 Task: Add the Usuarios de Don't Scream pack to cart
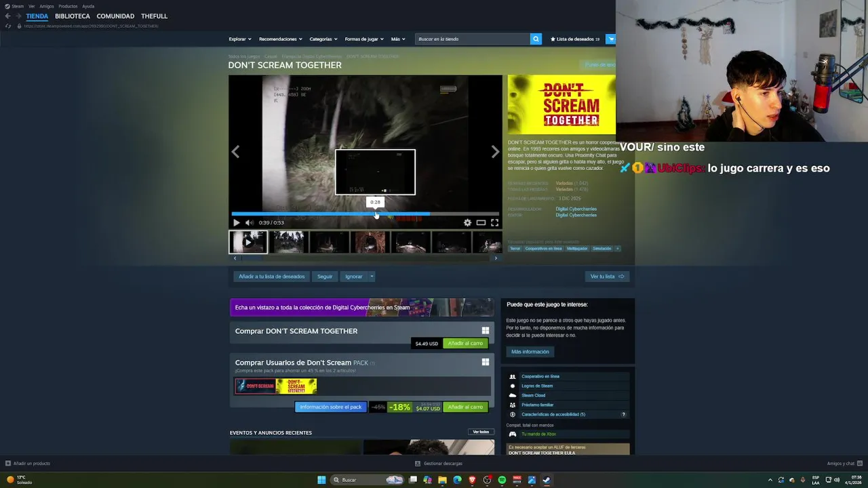click(465, 407)
